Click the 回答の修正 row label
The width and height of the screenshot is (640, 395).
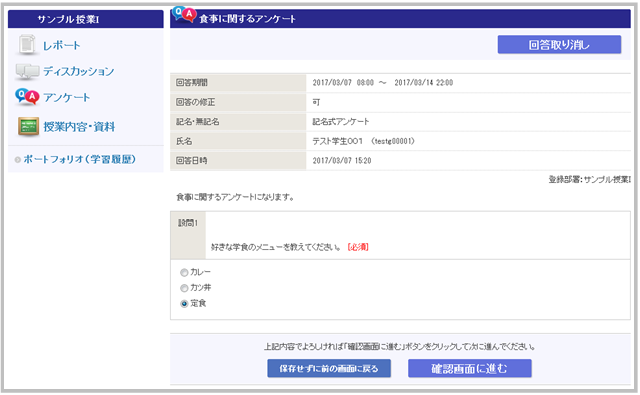tap(195, 102)
